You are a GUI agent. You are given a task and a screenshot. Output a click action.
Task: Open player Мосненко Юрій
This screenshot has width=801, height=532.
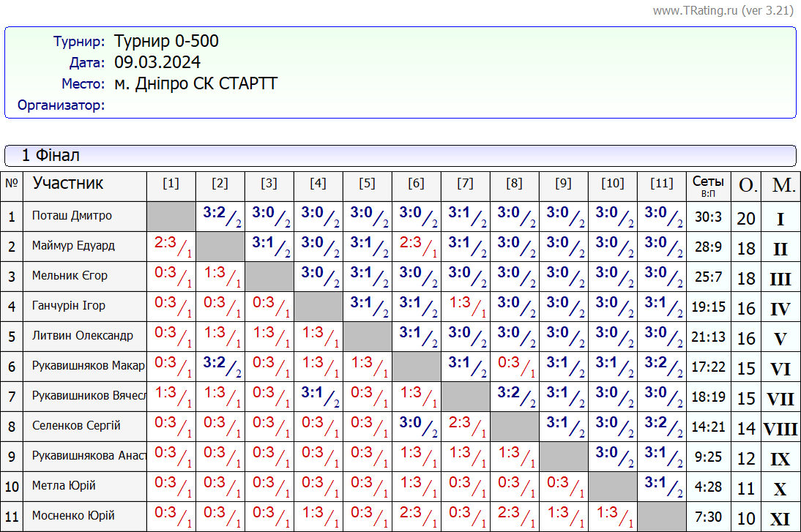(73, 516)
